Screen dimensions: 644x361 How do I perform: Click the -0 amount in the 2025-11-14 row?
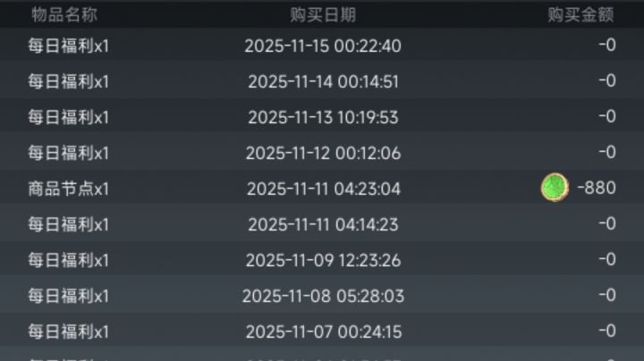point(606,81)
